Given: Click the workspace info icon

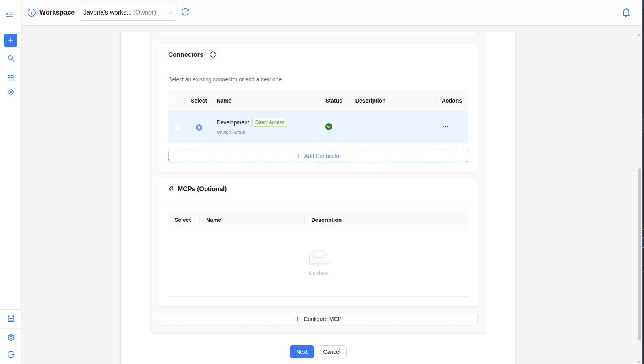Looking at the screenshot, I should pyautogui.click(x=32, y=13).
